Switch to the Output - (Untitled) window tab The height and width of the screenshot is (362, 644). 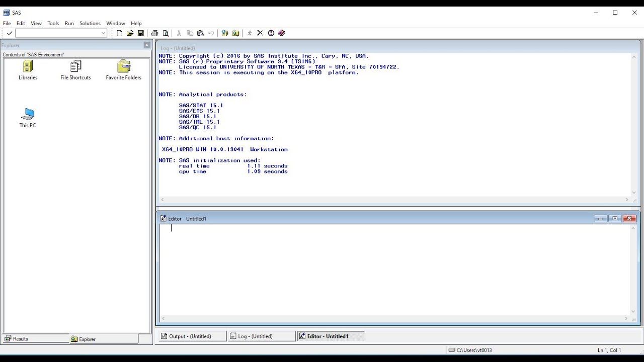[192, 336]
